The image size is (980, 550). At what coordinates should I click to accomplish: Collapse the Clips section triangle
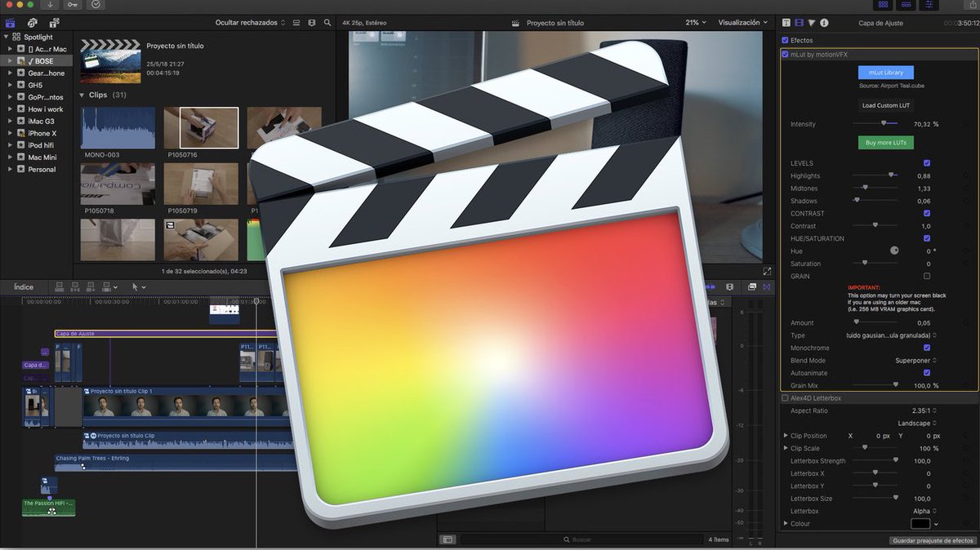[82, 95]
